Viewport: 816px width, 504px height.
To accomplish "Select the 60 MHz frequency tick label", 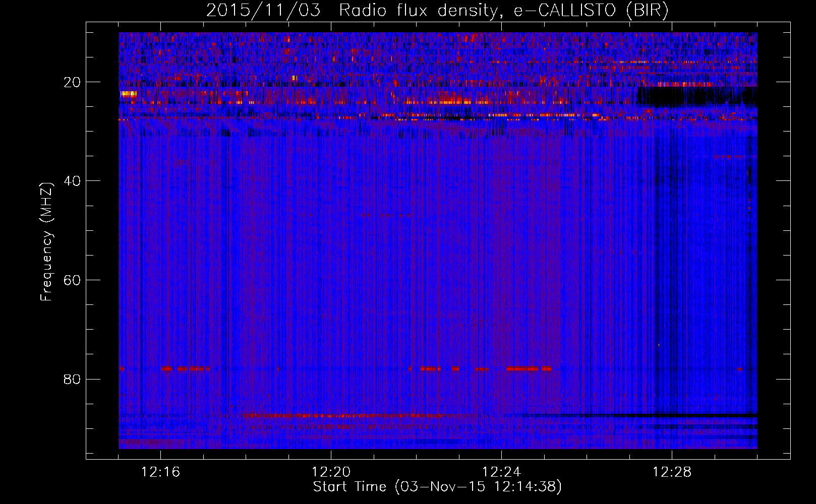I will coord(72,280).
